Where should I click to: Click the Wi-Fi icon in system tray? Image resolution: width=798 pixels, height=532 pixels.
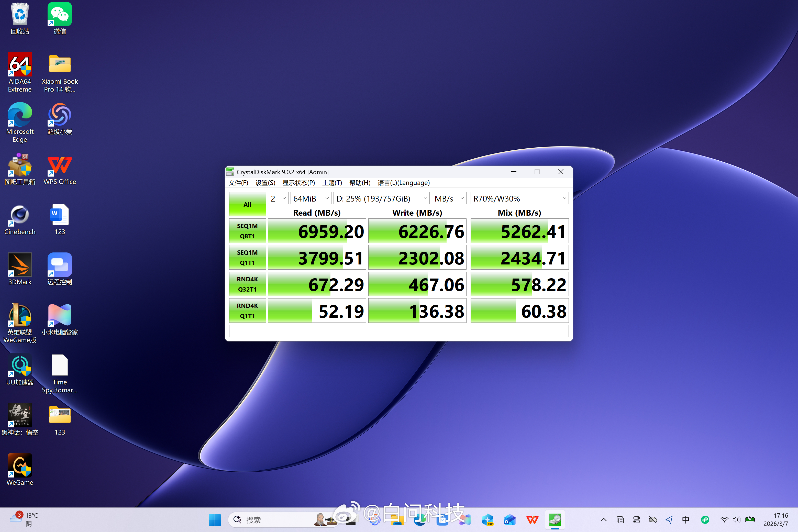coord(724,520)
